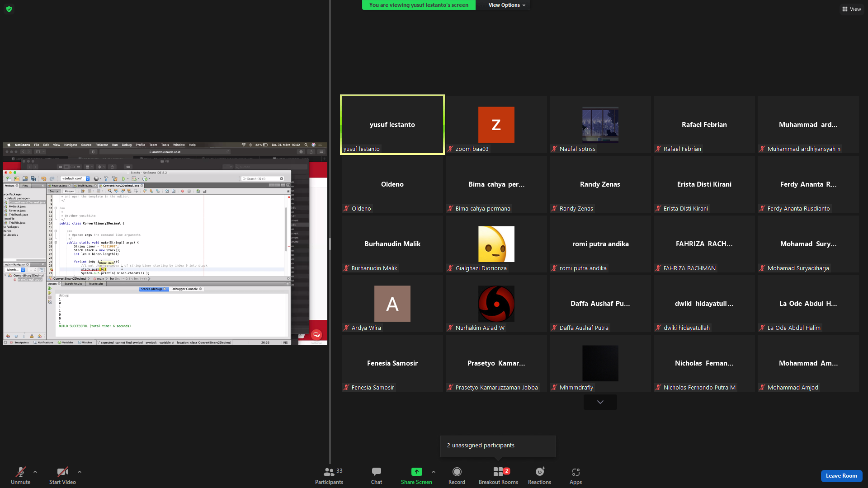Open share options caret beside Share Screen

click(434, 472)
